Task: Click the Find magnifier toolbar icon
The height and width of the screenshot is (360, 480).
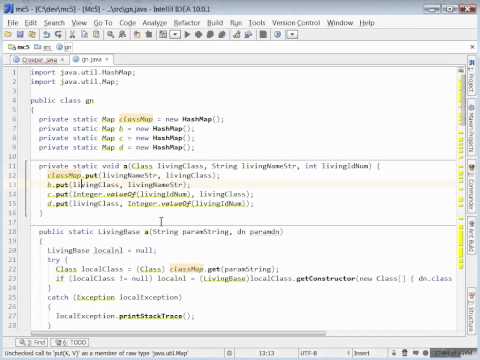Action: (x=110, y=34)
